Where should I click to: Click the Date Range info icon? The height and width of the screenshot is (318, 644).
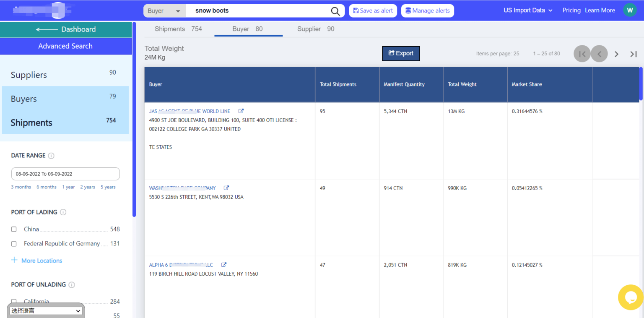coord(51,156)
